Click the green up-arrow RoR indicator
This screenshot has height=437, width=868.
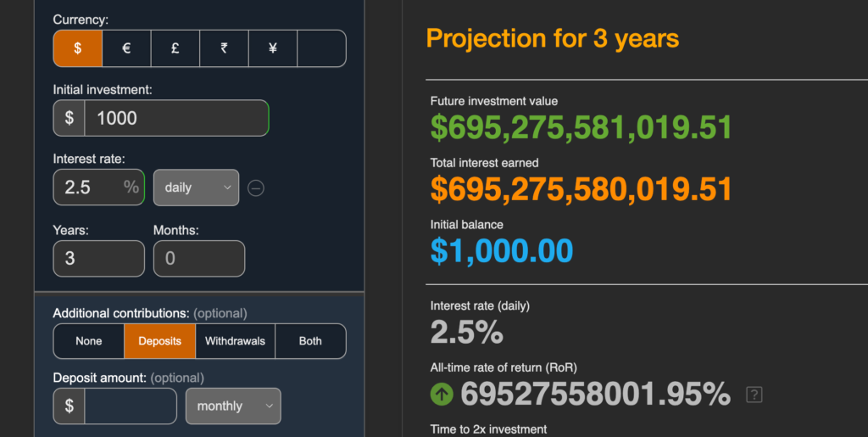(x=441, y=395)
